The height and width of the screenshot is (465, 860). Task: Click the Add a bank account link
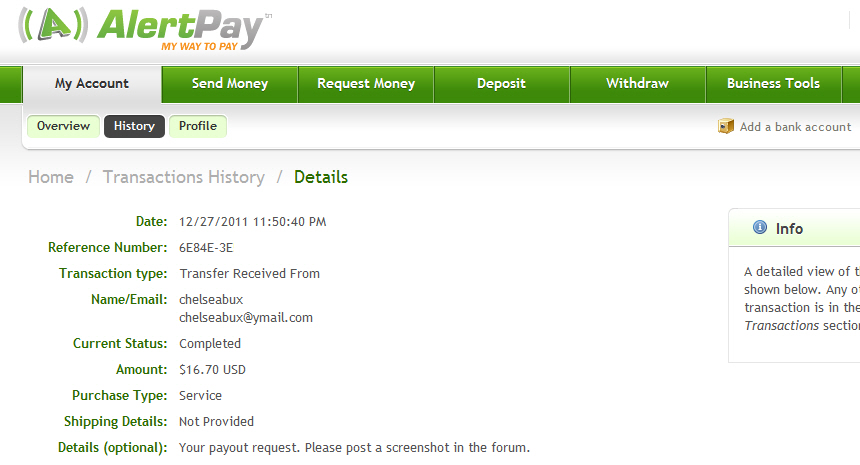tap(795, 127)
